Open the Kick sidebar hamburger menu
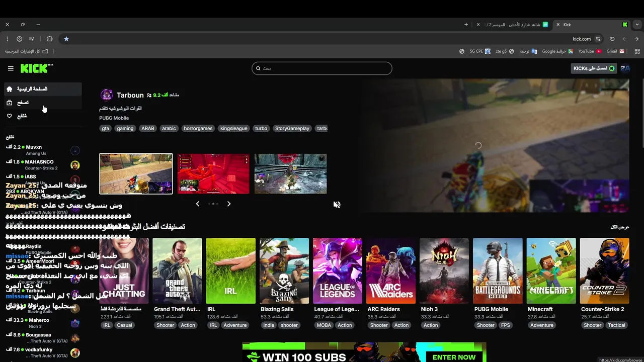 tap(11, 68)
